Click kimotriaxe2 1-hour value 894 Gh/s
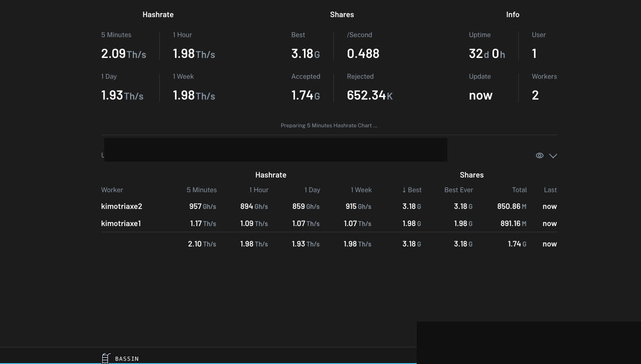The height and width of the screenshot is (364, 641). coord(254,206)
